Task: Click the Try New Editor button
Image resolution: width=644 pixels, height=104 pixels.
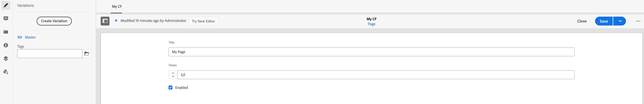Action: 203,21
